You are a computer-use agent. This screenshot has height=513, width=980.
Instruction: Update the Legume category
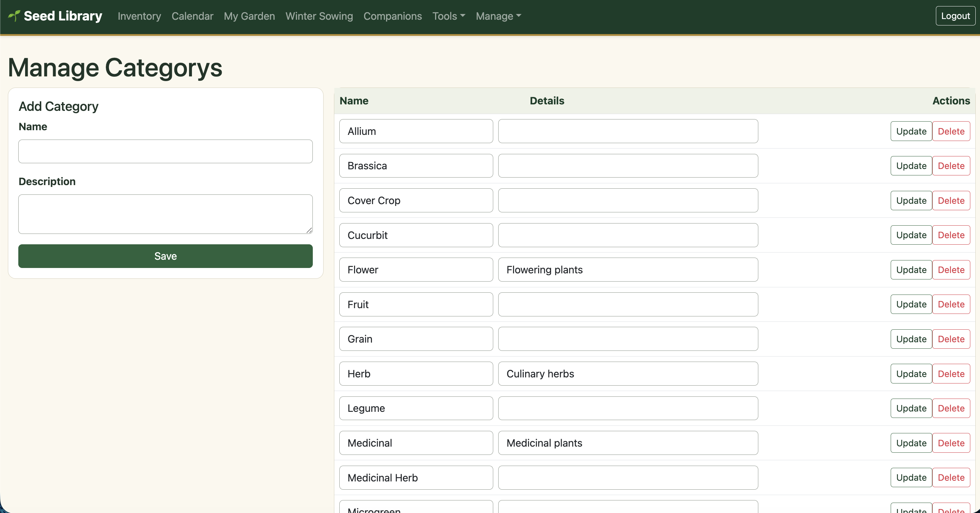(911, 408)
